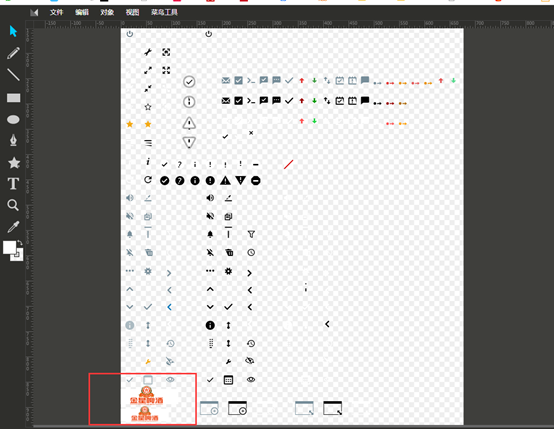Select the pencil drawing tool

13,53
